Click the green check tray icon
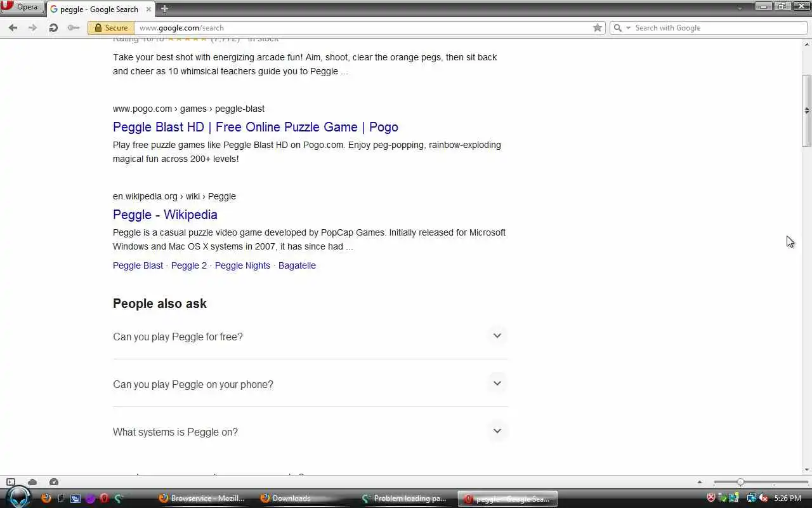This screenshot has height=508, width=812. (x=722, y=498)
